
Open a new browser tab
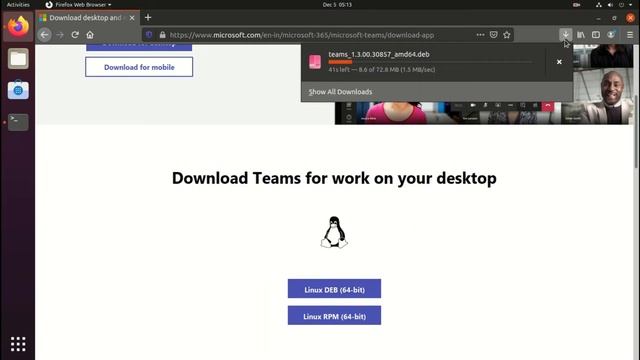pyautogui.click(x=148, y=18)
